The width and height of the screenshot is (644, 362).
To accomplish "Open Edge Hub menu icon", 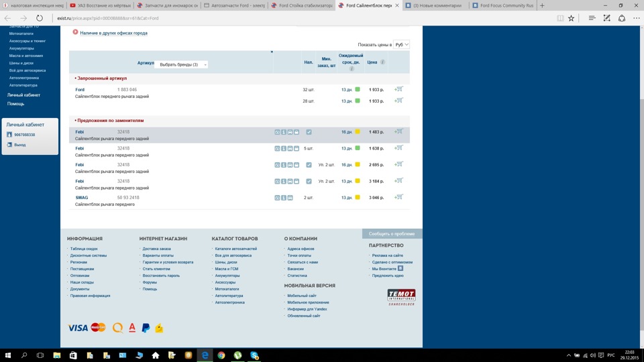I will pos(592,18).
